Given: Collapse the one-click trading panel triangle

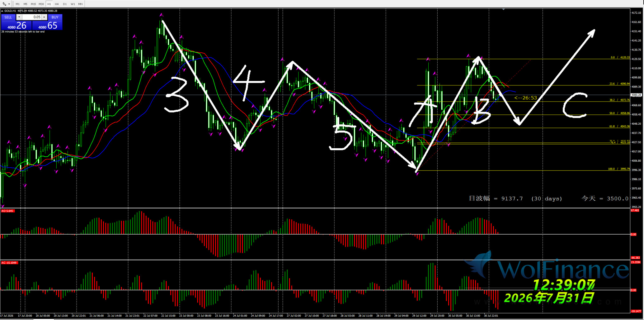Looking at the screenshot, I should pos(2,11).
